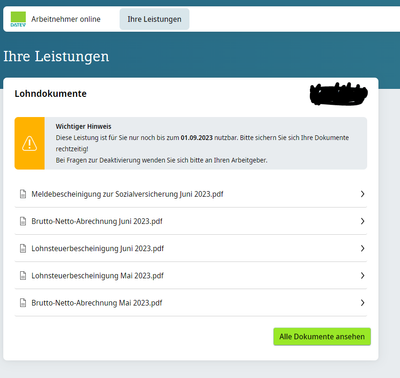Image resolution: width=400 pixels, height=378 pixels.
Task: Open Lohnsteuerbescheinigung Mai 2023.pdf
Action: [191, 276]
